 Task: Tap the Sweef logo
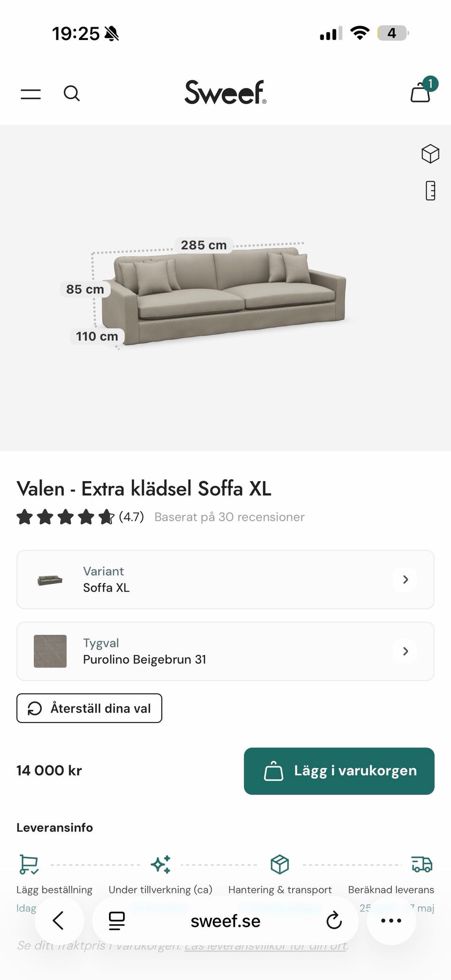(x=225, y=92)
